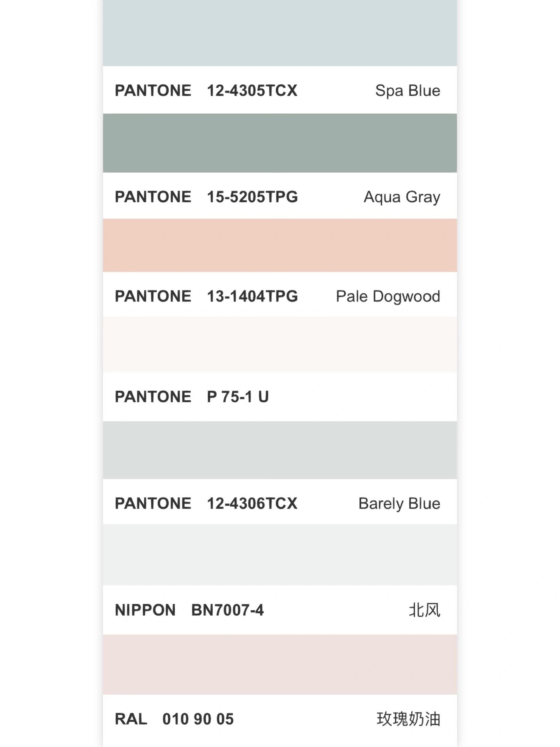Screen dimensions: 560x747
Task: Select the Aqua Gray name text
Action: [x=402, y=197]
